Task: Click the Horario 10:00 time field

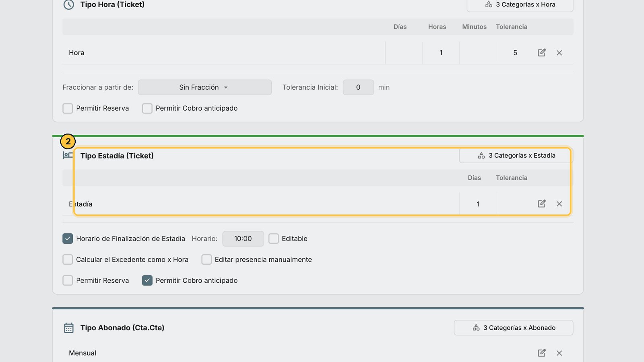Action: pos(243,239)
